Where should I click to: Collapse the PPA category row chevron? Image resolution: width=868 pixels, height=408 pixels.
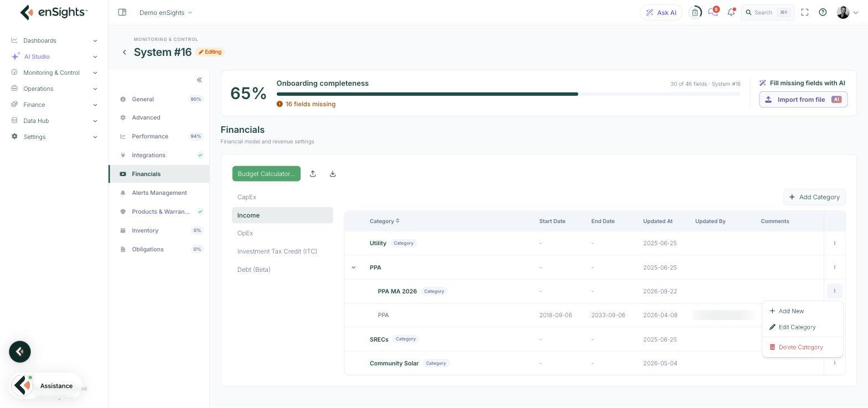coord(354,267)
